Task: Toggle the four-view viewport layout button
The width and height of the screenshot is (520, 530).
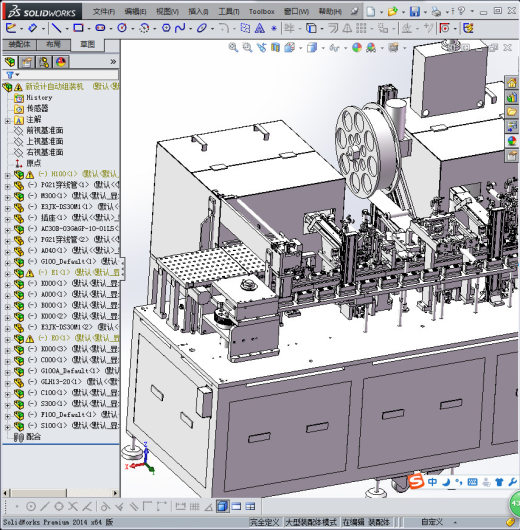Action: (250, 506)
